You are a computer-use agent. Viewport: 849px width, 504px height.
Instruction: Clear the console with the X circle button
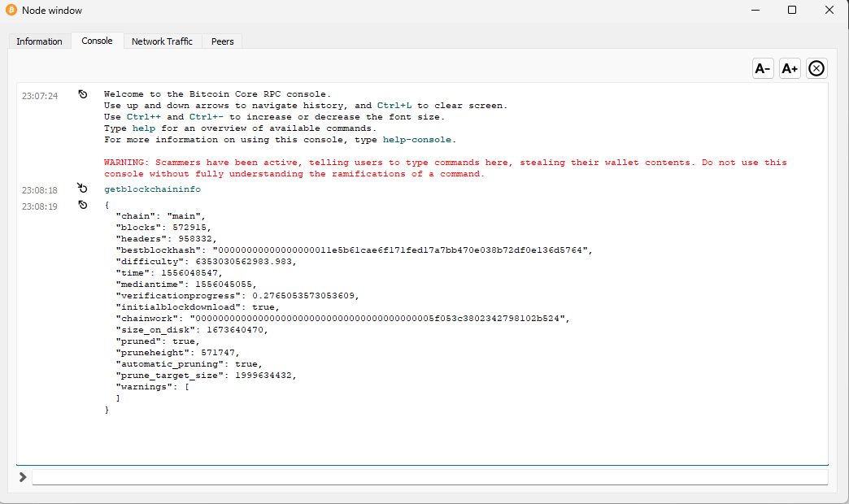[x=816, y=69]
